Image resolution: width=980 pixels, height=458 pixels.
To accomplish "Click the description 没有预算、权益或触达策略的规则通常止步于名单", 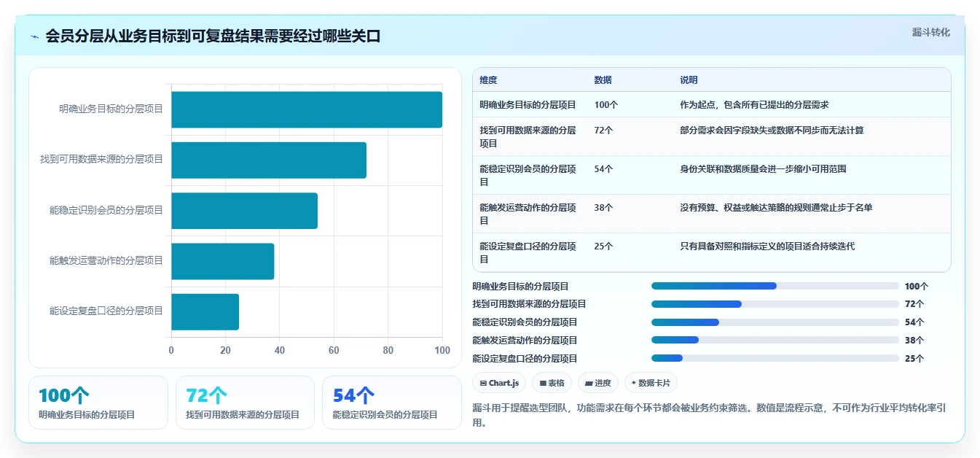I will click(x=776, y=208).
